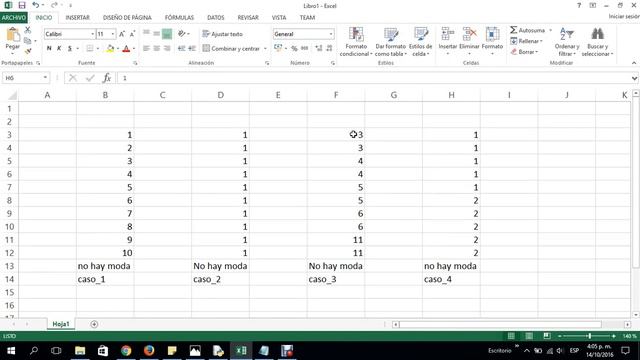Align cell text to the right
Viewport: 640px width, 360px height.
point(167,49)
